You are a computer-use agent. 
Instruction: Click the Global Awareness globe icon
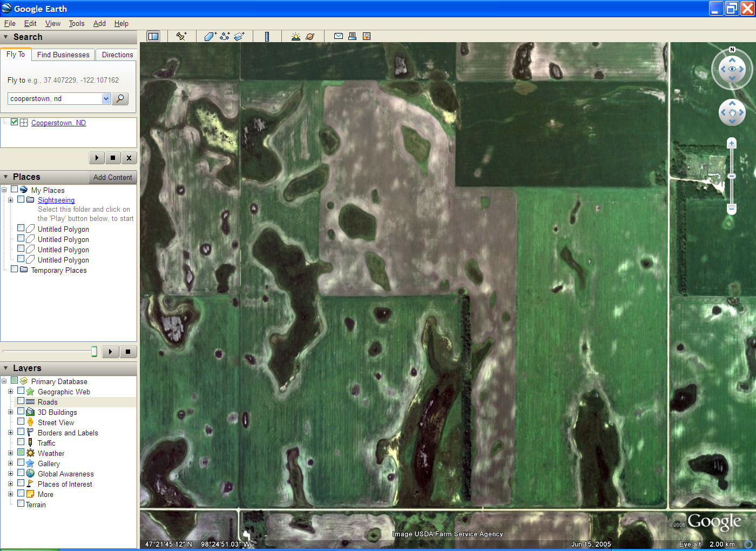(30, 474)
